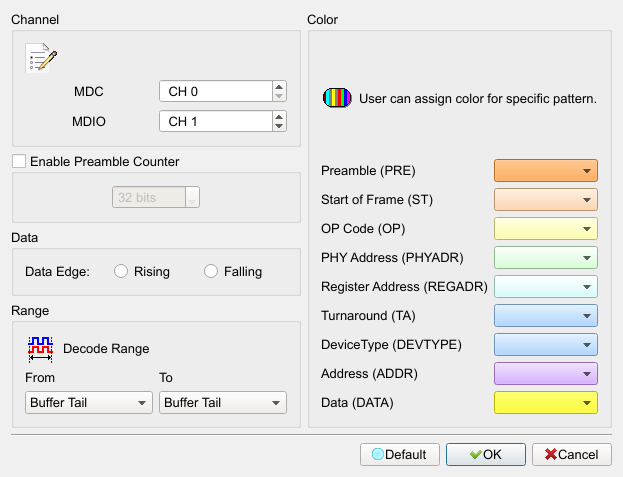Image resolution: width=623 pixels, height=477 pixels.
Task: Open the From Buffer Tail dropdown
Action: [x=89, y=402]
